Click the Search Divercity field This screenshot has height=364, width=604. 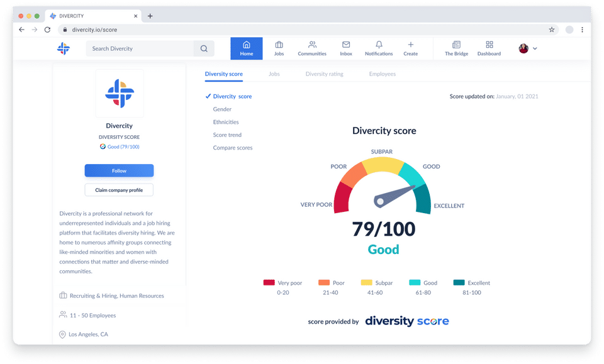click(x=140, y=48)
